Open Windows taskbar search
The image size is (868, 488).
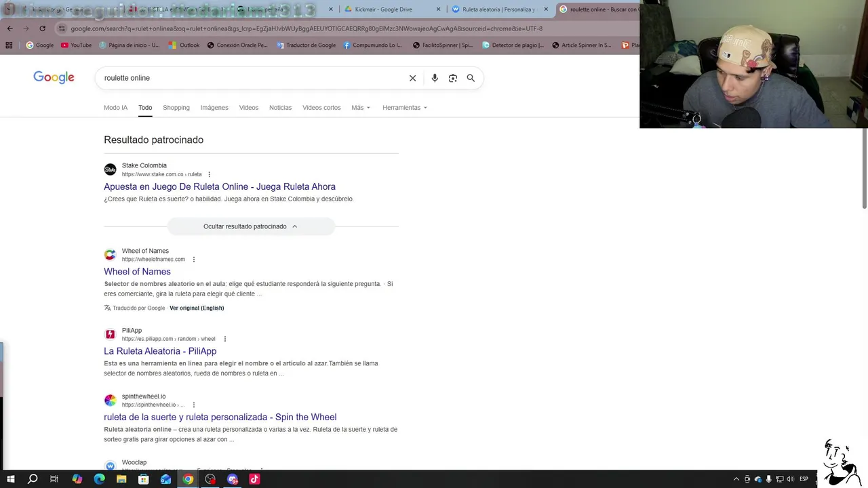[x=33, y=479]
